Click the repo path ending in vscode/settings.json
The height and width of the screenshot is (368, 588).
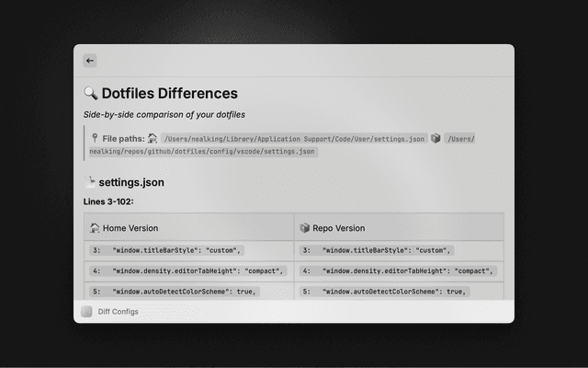click(x=202, y=151)
